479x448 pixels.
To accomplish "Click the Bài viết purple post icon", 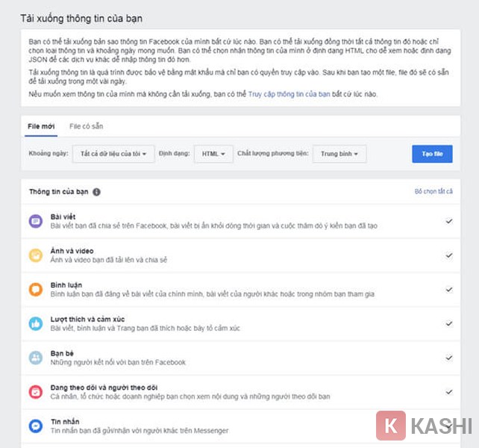I will coord(36,221).
